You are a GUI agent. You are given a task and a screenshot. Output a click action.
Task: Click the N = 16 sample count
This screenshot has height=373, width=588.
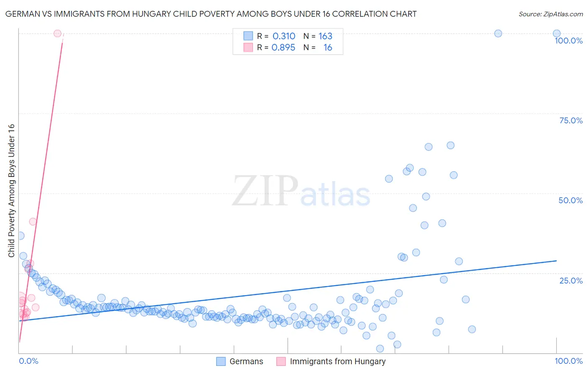pyautogui.click(x=318, y=47)
